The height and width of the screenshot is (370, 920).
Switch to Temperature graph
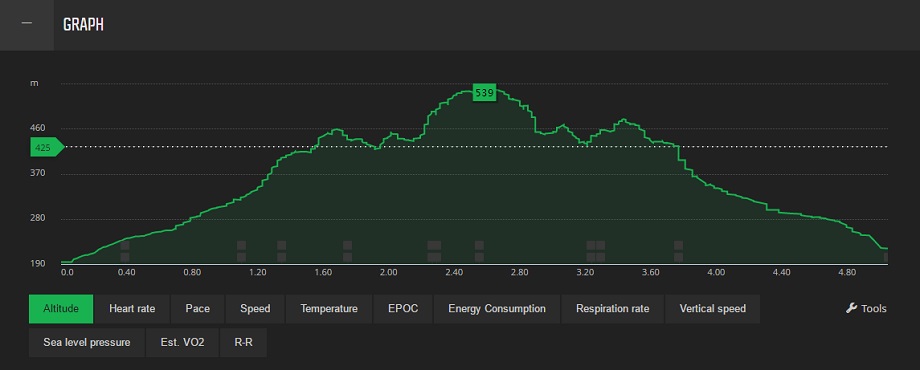pyautogui.click(x=329, y=309)
